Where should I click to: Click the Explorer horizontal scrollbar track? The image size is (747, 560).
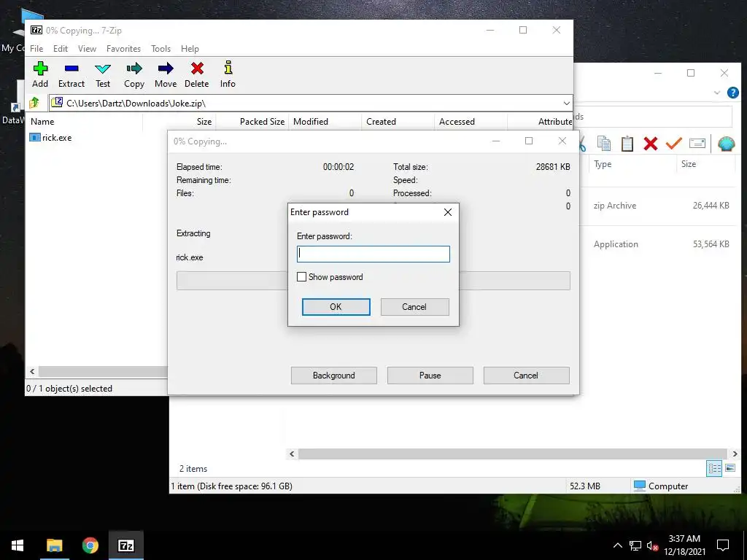(x=512, y=454)
